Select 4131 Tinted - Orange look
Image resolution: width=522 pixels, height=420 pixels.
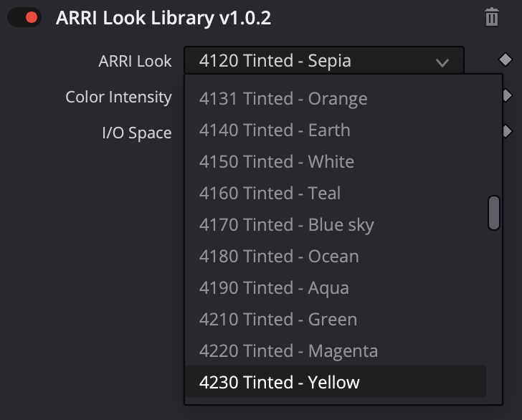336,99
